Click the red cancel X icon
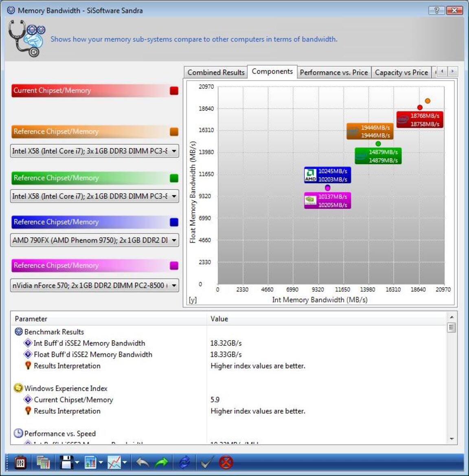The width and height of the screenshot is (469, 476). 226,462
